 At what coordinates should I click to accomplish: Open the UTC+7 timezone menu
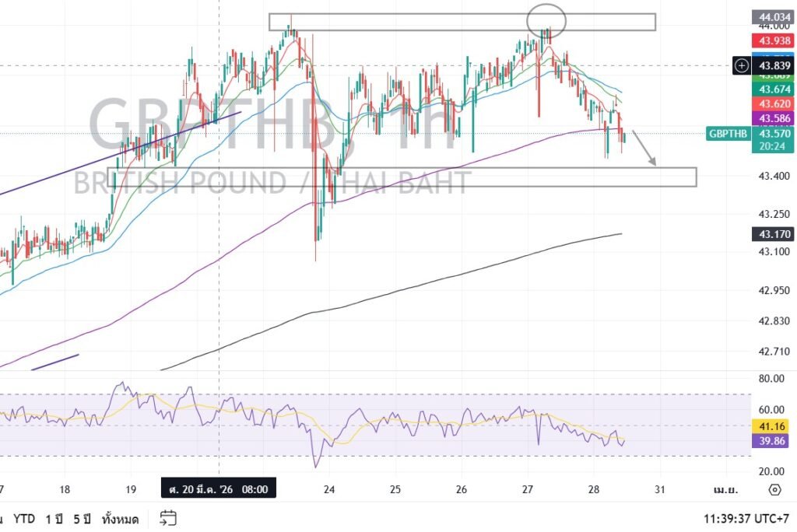click(x=746, y=519)
